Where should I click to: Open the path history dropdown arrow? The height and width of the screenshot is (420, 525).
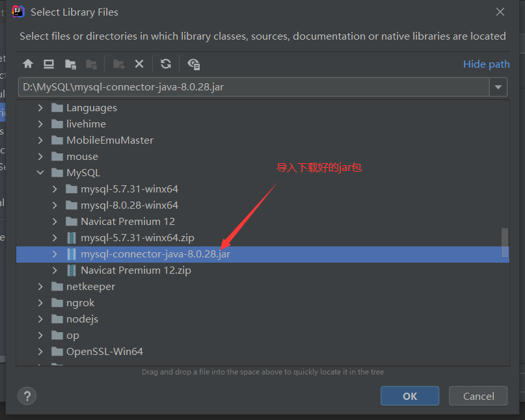tap(498, 87)
